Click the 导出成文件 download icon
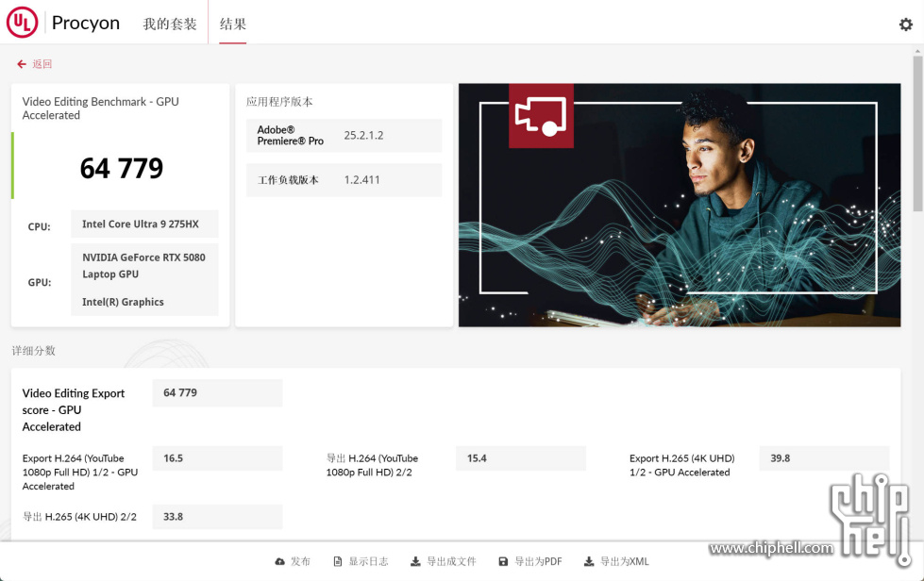The width and height of the screenshot is (924, 581). [x=415, y=561]
